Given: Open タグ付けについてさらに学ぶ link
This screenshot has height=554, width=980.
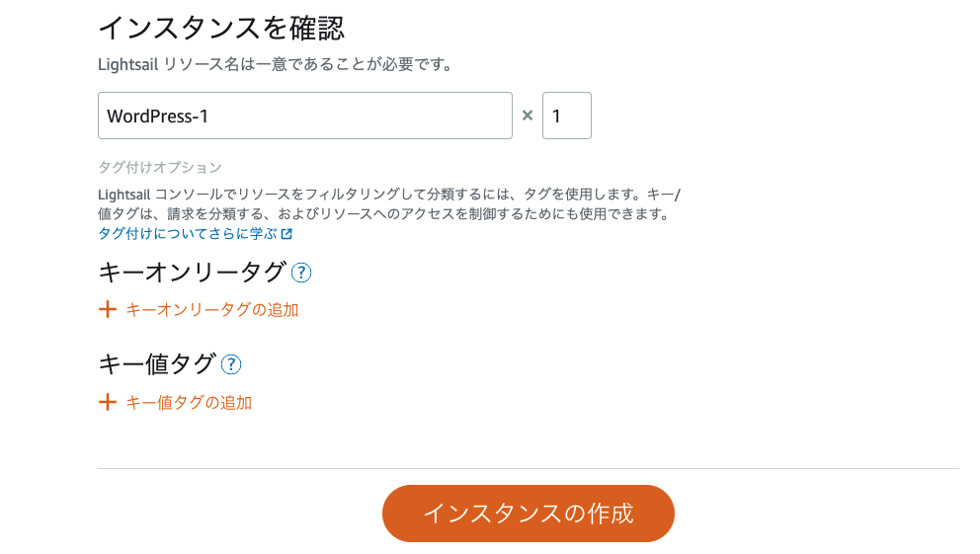Looking at the screenshot, I should pos(188,234).
